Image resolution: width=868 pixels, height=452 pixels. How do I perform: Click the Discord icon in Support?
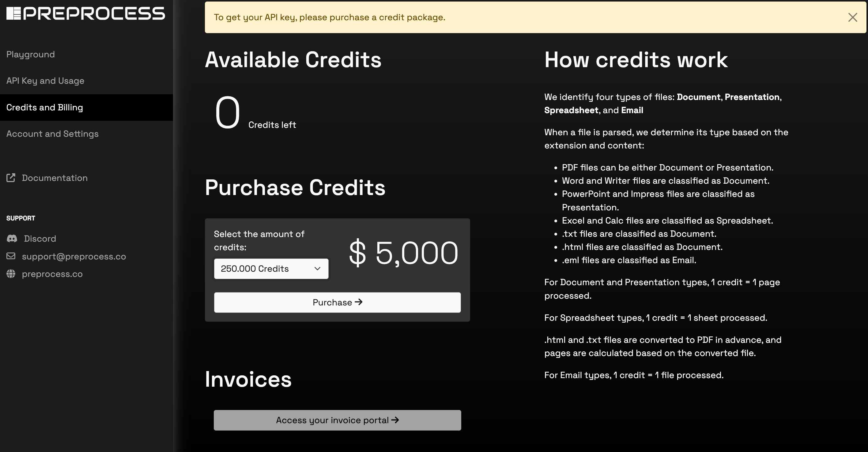12,239
